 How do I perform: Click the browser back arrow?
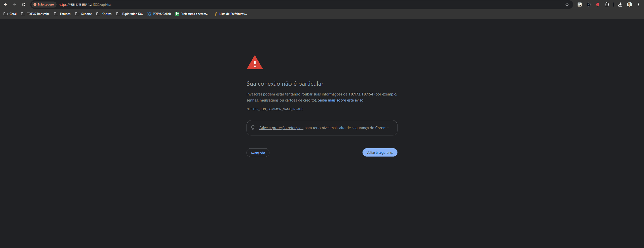click(x=6, y=5)
